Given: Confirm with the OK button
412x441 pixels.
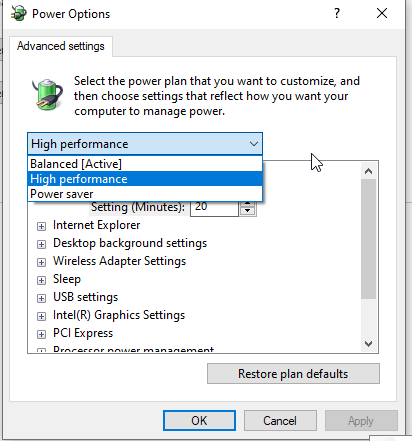Looking at the screenshot, I should pyautogui.click(x=199, y=421).
